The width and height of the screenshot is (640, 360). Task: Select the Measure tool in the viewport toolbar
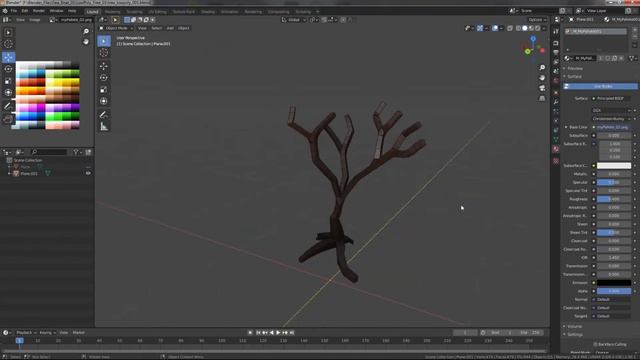click(104, 127)
